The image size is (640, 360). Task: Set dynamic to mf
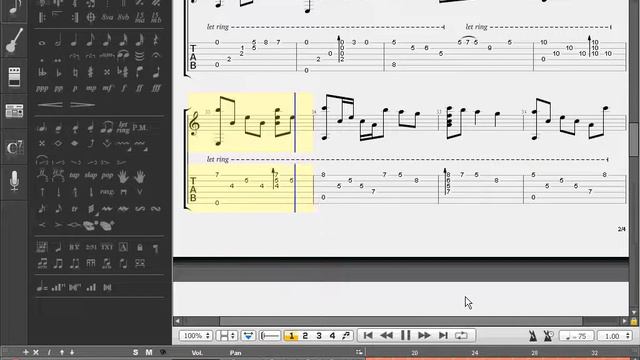107,88
